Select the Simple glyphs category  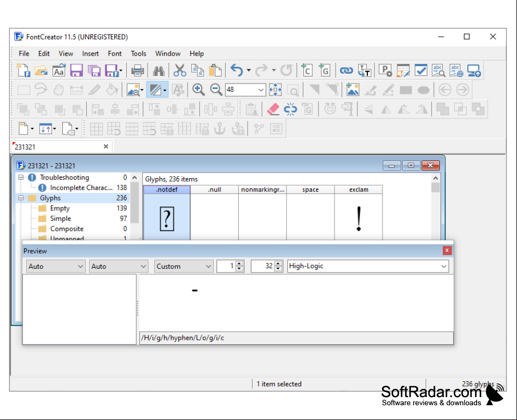[60, 218]
